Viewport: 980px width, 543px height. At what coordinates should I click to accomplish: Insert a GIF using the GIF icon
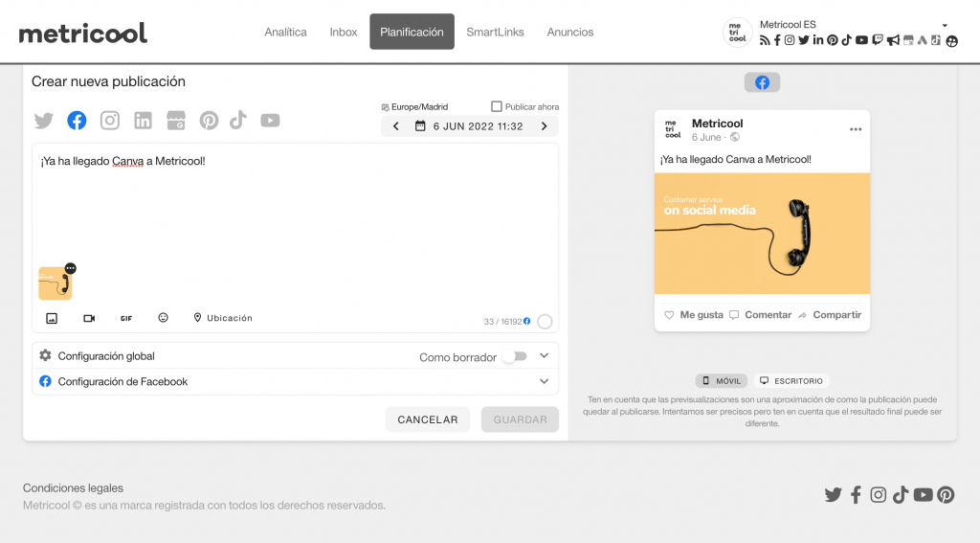(x=126, y=318)
